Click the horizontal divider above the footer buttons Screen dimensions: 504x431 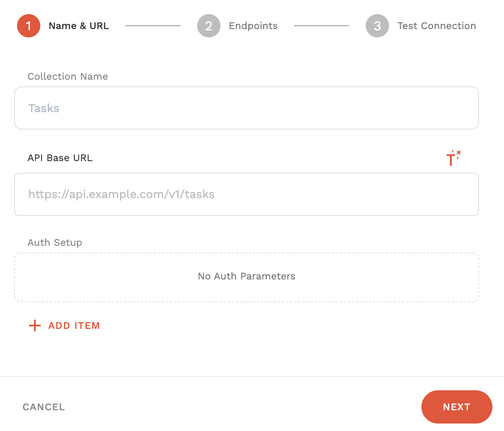tap(252, 377)
